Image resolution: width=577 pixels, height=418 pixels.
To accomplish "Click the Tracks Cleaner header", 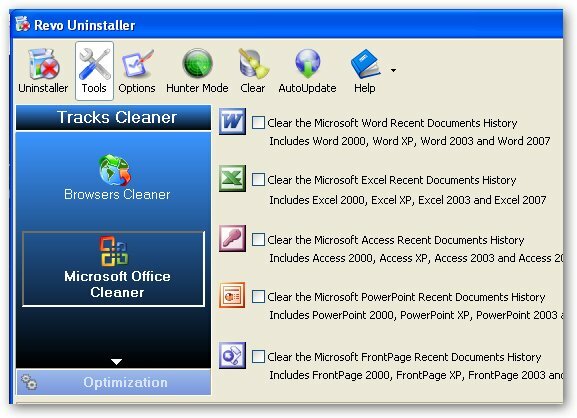I will (x=113, y=117).
